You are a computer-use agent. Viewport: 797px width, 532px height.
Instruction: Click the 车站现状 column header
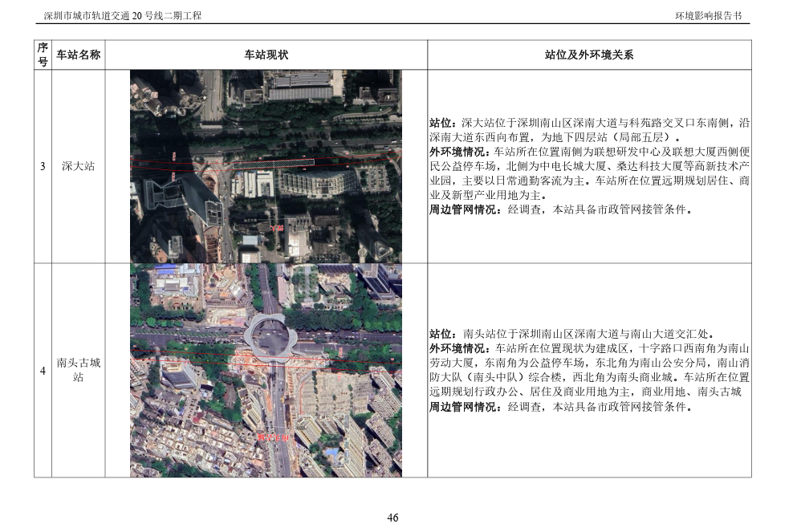[266, 55]
